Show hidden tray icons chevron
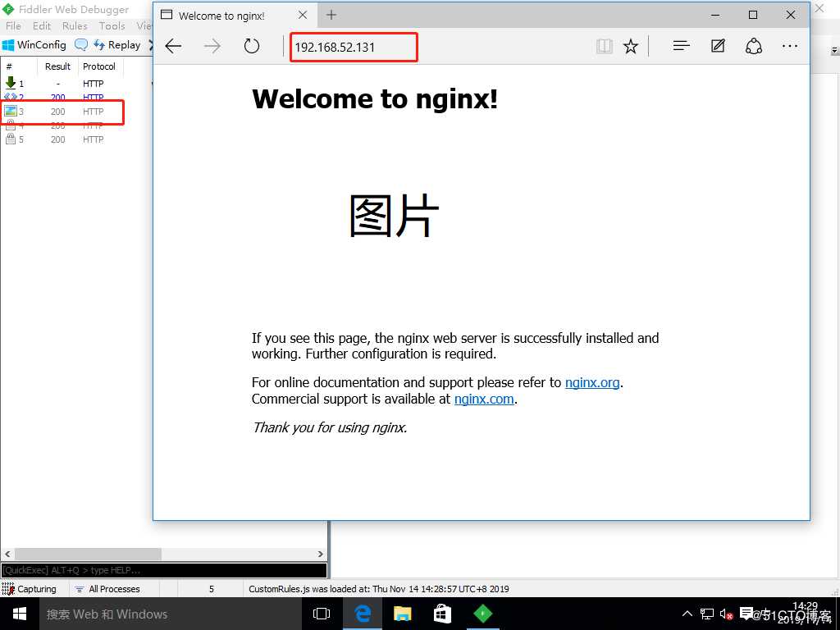This screenshot has width=840, height=630. click(x=687, y=614)
